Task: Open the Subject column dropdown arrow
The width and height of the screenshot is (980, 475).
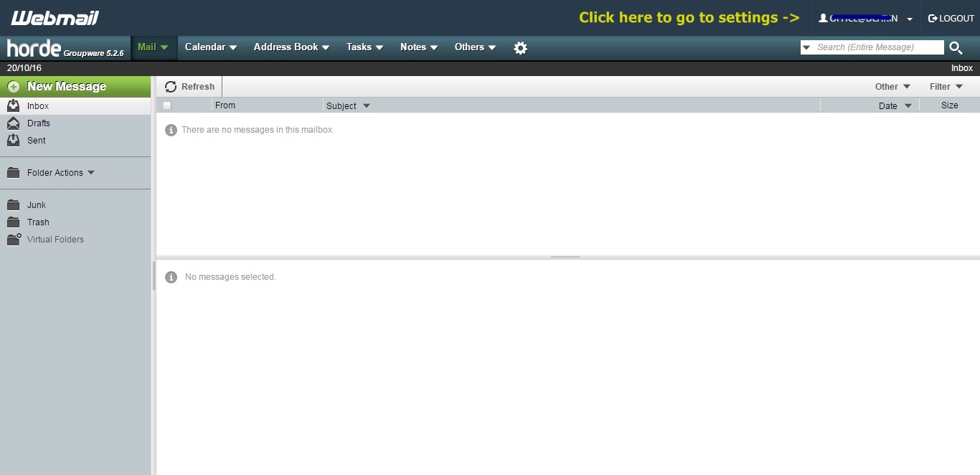Action: coord(367,106)
